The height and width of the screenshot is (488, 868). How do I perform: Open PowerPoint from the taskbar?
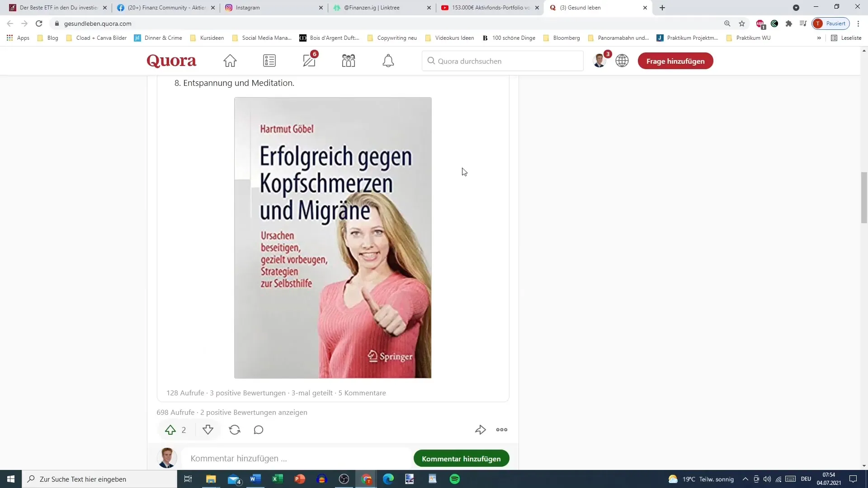point(300,479)
